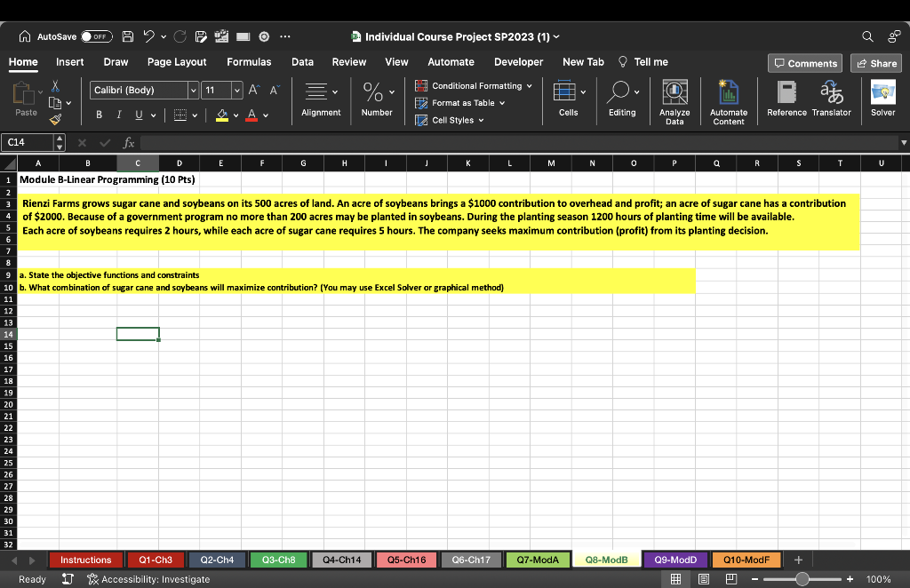Click the Redo icon
The image size is (910, 588).
point(180,36)
